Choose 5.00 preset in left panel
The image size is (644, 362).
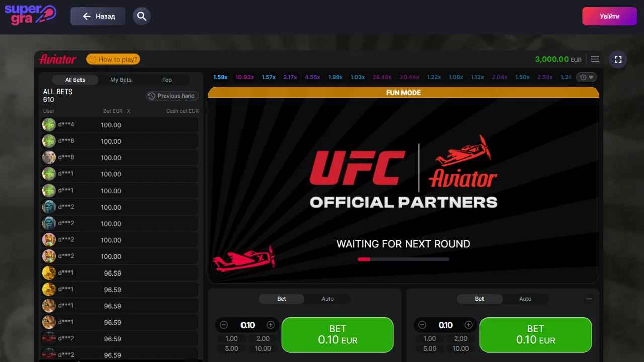[x=232, y=349]
